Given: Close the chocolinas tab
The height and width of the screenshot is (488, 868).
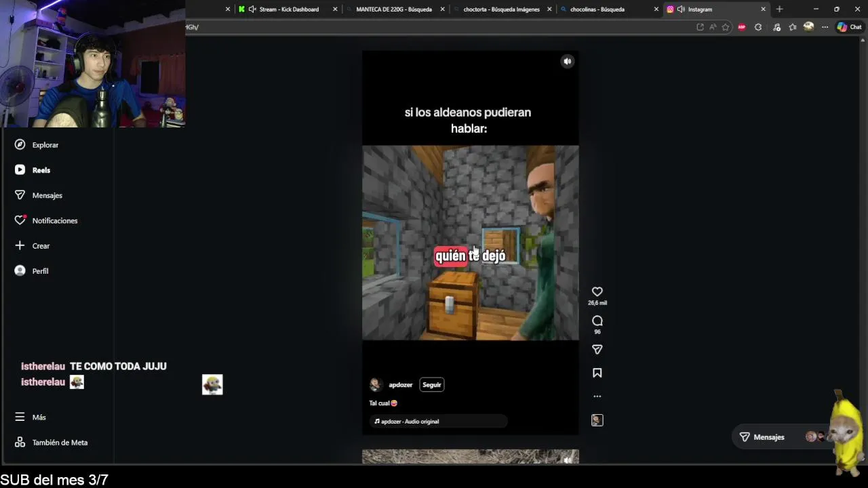Looking at the screenshot, I should click(656, 9).
